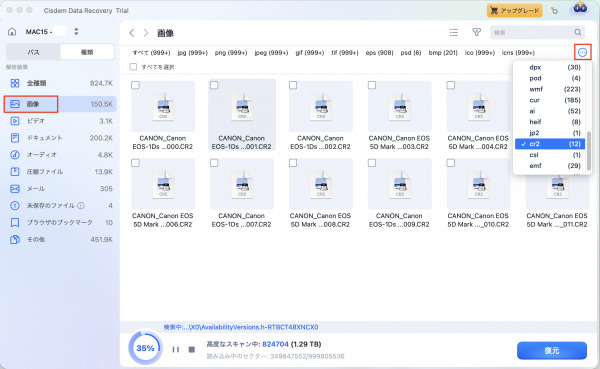This screenshot has height=369, width=600.
Task: Click the home icon in sidebar
Action: click(x=12, y=32)
